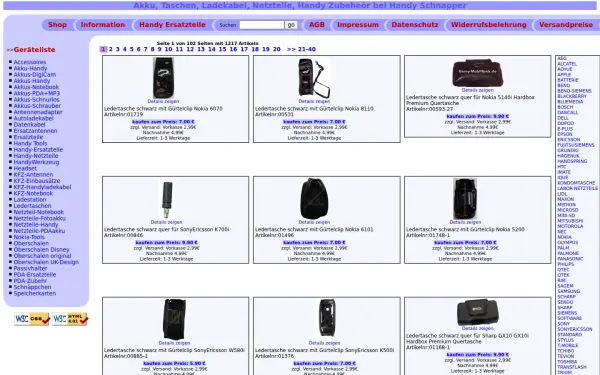
Task: Click Details zeigen under Nokia 6070 case
Action: click(x=163, y=101)
